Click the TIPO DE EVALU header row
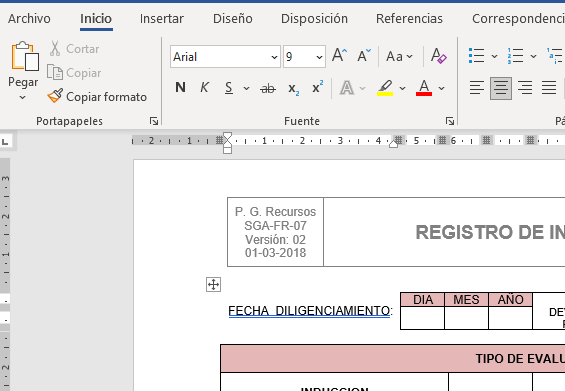 393,359
